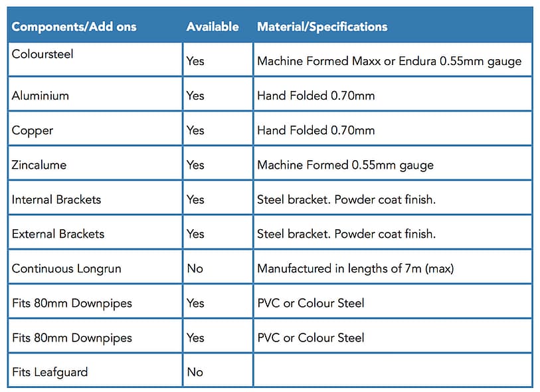This screenshot has height=392, width=540.
Task: Click Internal Brackets' Steel bracket specification
Action: [x=346, y=199]
